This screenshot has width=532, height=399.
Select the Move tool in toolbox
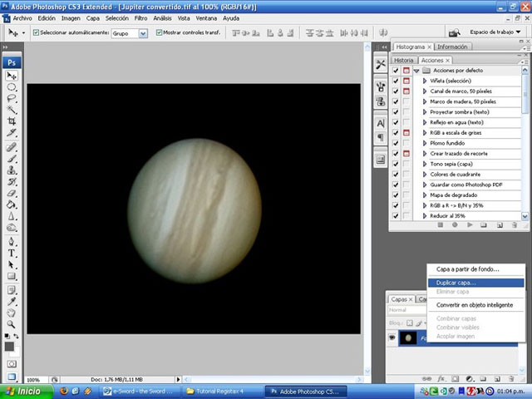(12, 76)
